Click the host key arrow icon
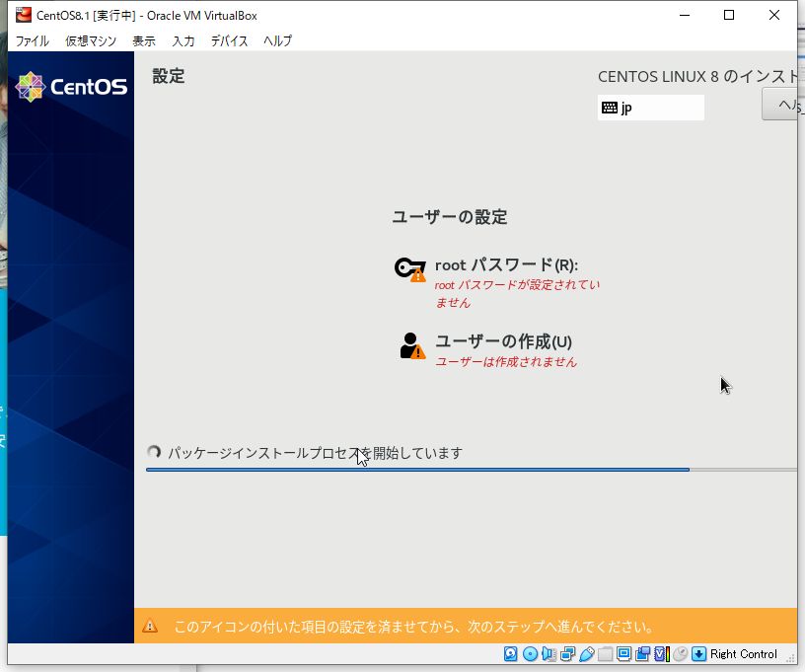Screen dimensions: 805x672 [698, 653]
